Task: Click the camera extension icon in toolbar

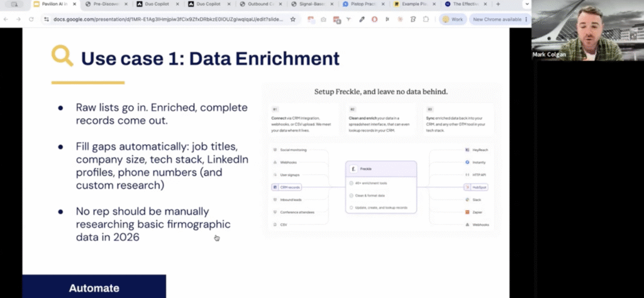Action: 323,19
